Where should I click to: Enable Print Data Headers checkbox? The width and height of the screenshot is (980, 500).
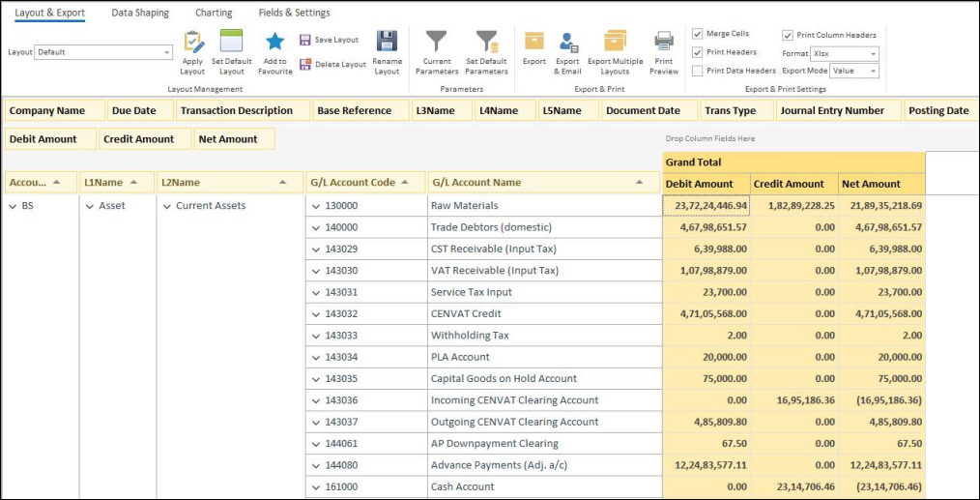698,71
